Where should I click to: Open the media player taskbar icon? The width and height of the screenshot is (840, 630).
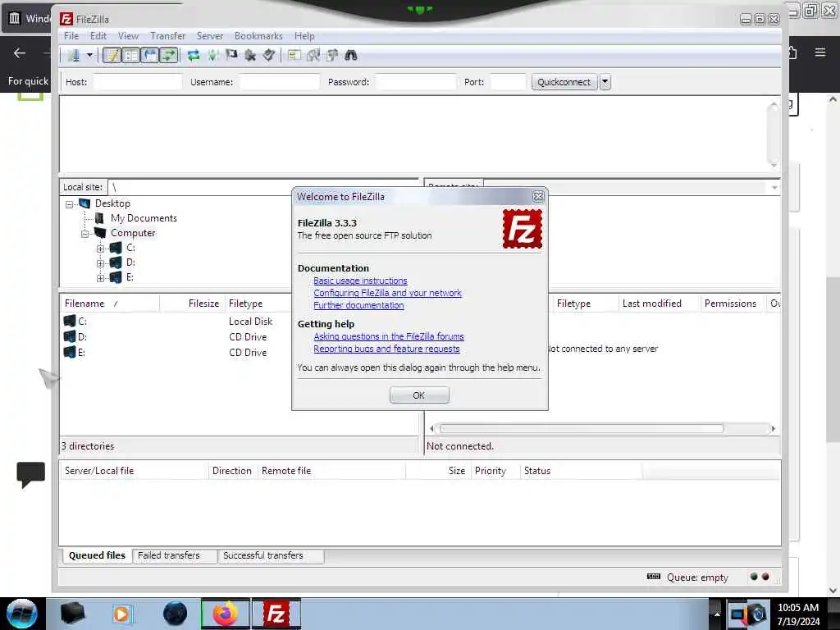pos(121,614)
